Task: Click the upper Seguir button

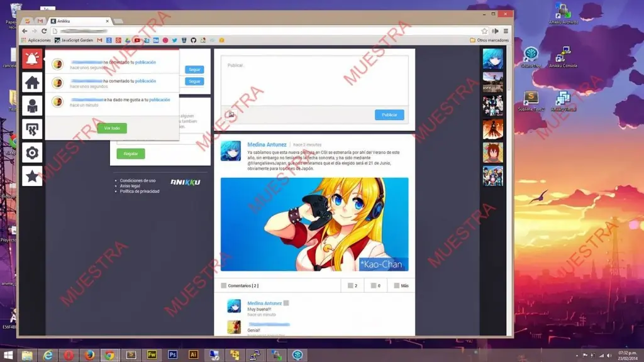Action: pyautogui.click(x=194, y=69)
